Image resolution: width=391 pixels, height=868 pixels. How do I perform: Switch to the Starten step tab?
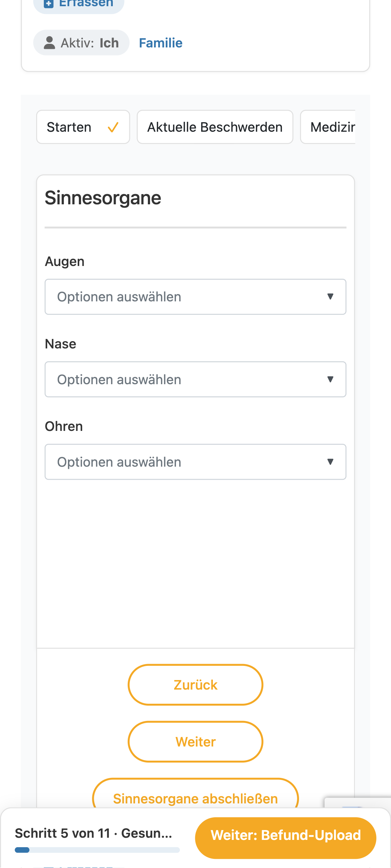click(83, 127)
